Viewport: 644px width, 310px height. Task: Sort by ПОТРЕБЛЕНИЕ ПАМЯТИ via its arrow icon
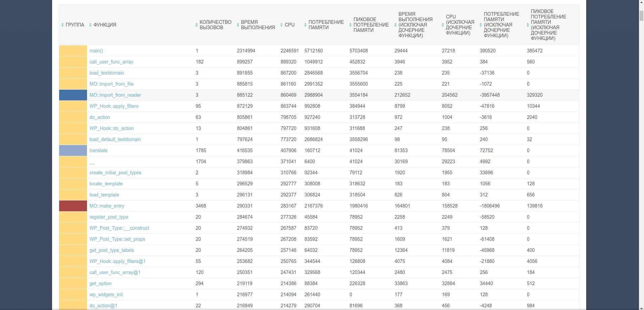point(305,25)
